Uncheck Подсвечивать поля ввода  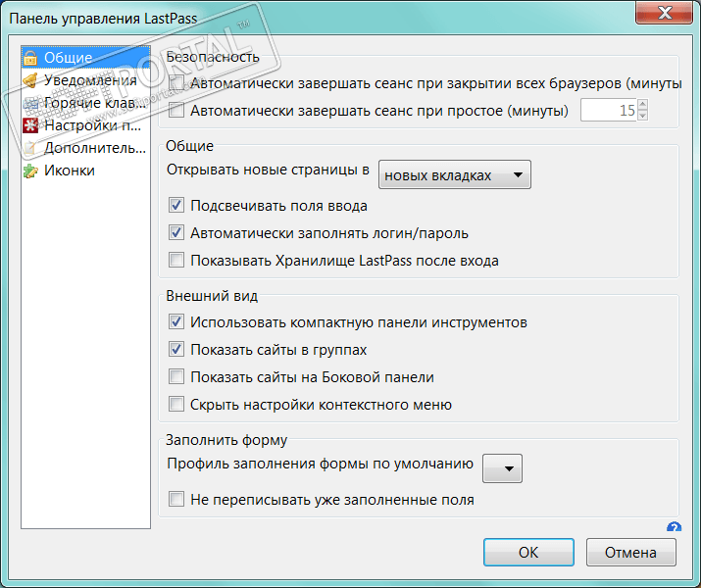pos(176,206)
